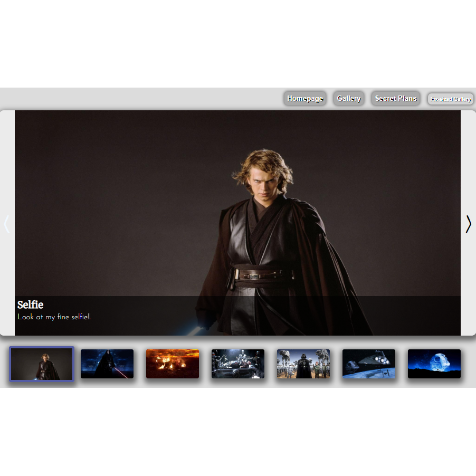Click the 'Selfie' caption title
Screen dimensions: 476x476
pos(31,304)
